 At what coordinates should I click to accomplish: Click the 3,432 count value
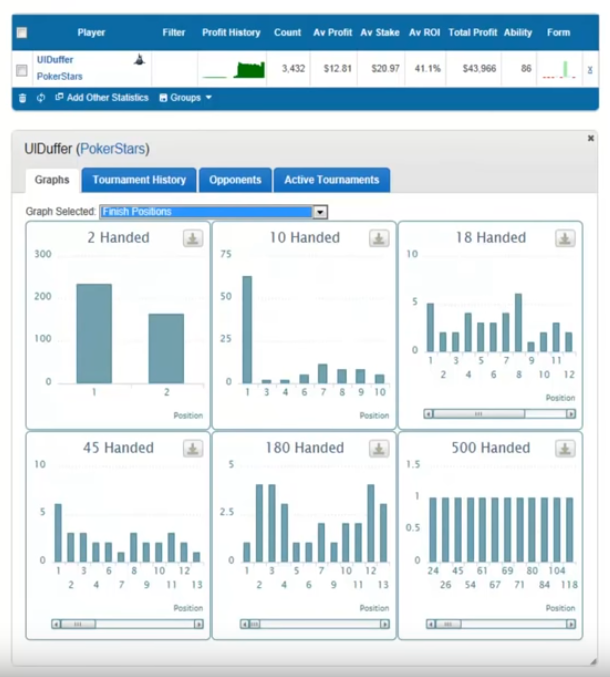[x=293, y=68]
